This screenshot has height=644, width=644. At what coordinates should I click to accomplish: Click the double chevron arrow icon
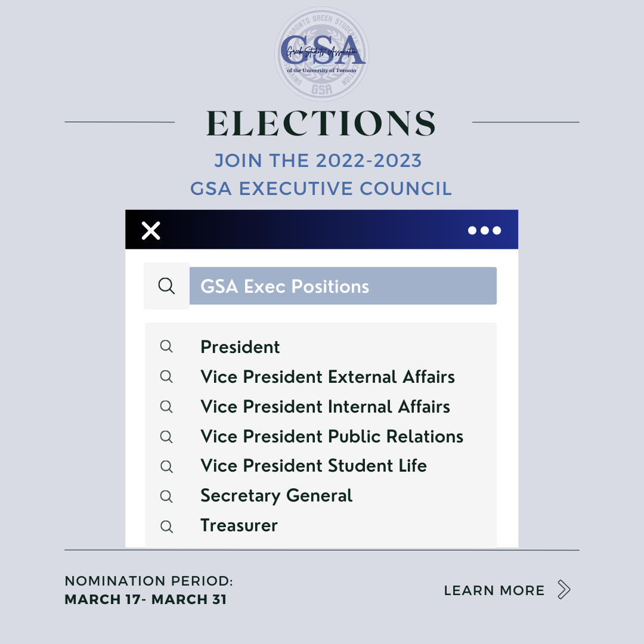pos(563,590)
